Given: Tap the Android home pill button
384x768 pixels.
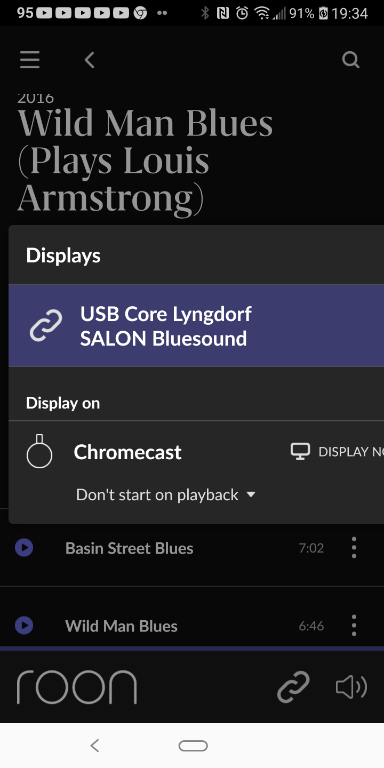Looking at the screenshot, I should tap(193, 745).
